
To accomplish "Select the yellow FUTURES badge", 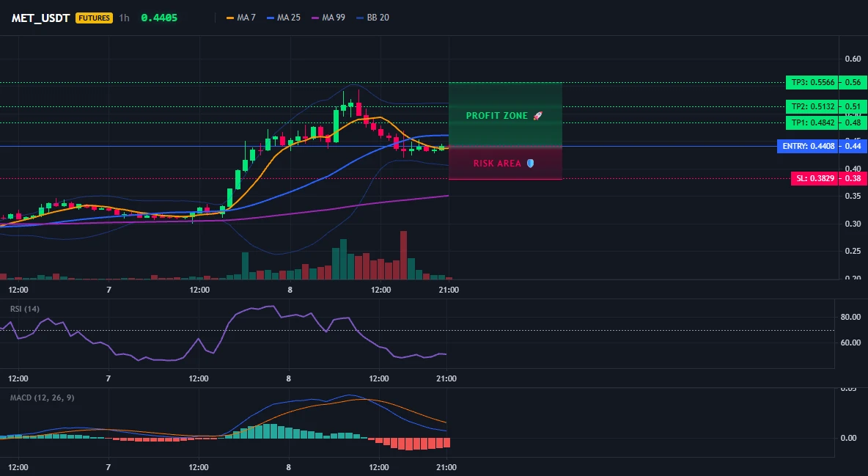I will pos(94,18).
